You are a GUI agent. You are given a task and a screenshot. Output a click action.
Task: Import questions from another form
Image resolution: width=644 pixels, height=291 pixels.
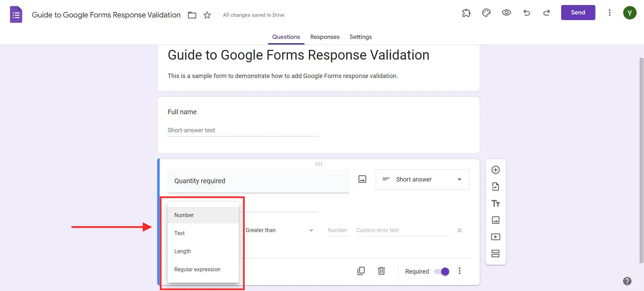tap(496, 187)
